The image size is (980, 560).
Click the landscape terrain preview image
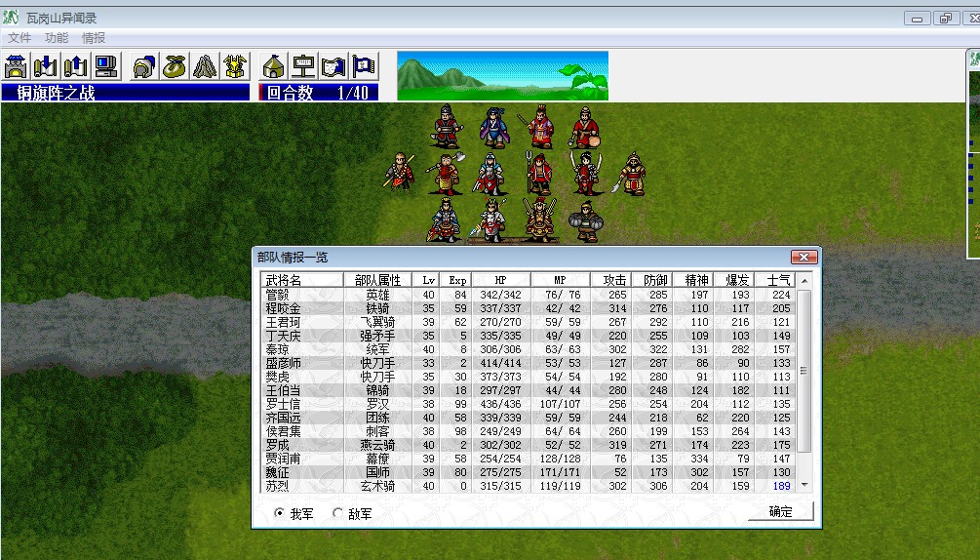[502, 76]
